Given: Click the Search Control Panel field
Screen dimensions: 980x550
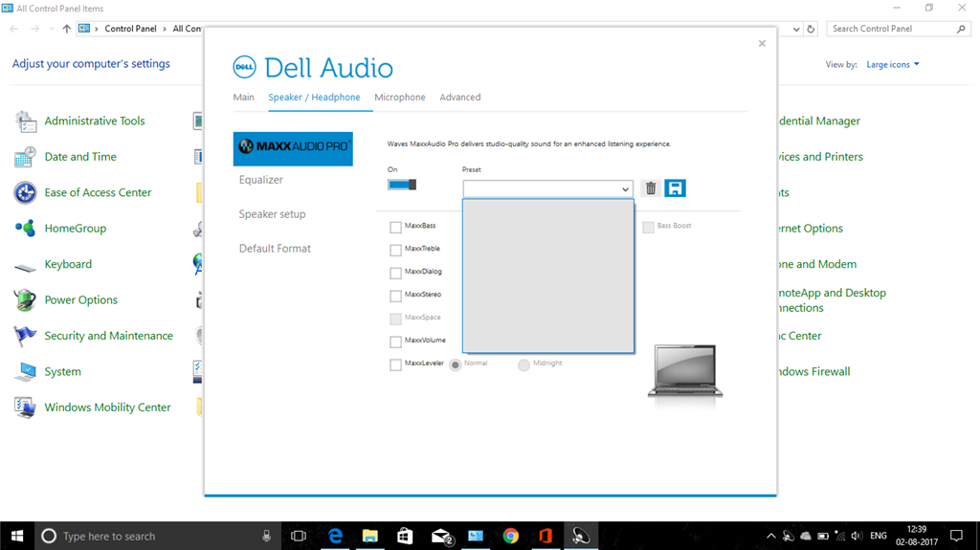Looking at the screenshot, I should pyautogui.click(x=899, y=29).
